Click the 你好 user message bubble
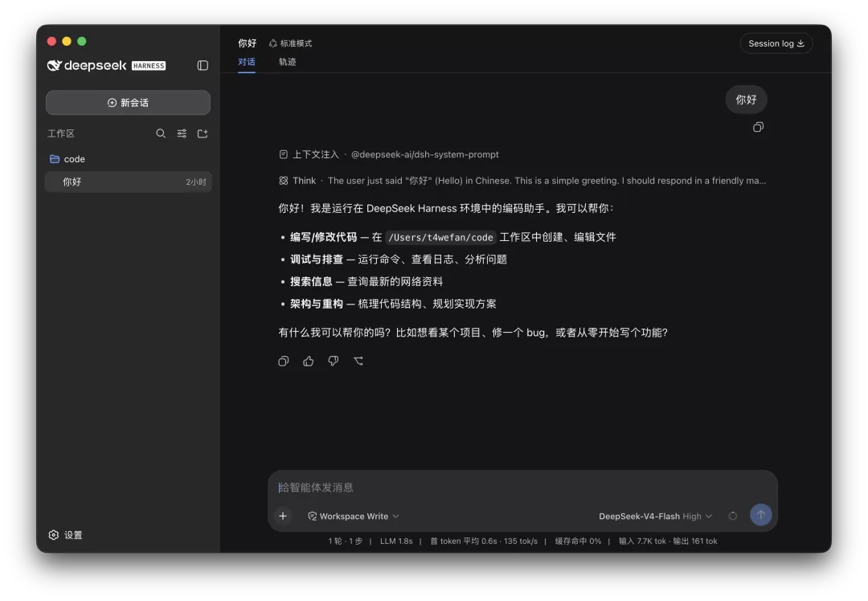This screenshot has width=868, height=601. tap(746, 100)
